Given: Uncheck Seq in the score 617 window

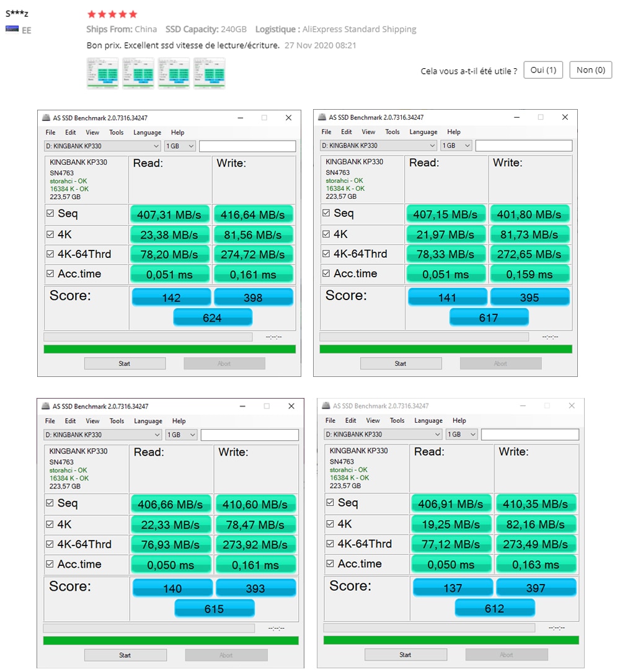Looking at the screenshot, I should click(x=326, y=213).
